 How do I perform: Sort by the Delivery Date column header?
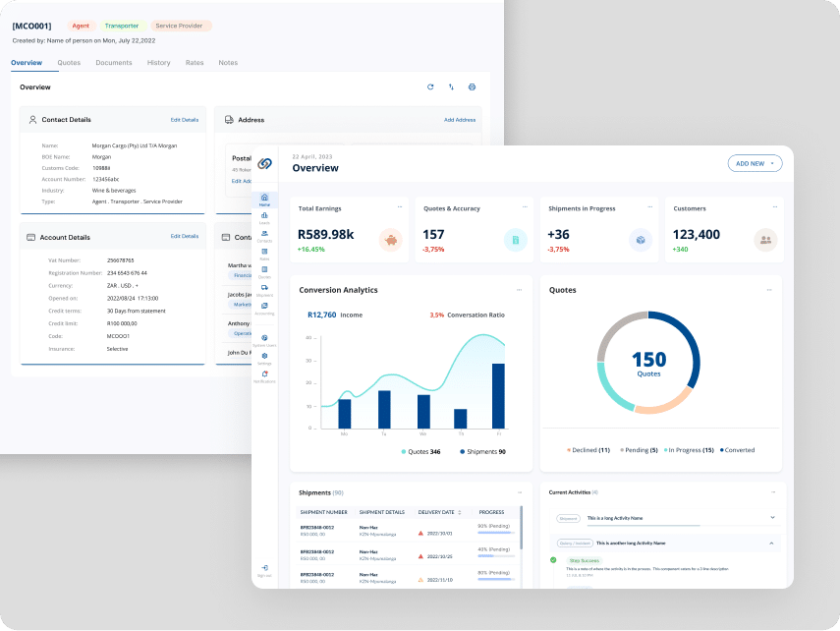(436, 512)
